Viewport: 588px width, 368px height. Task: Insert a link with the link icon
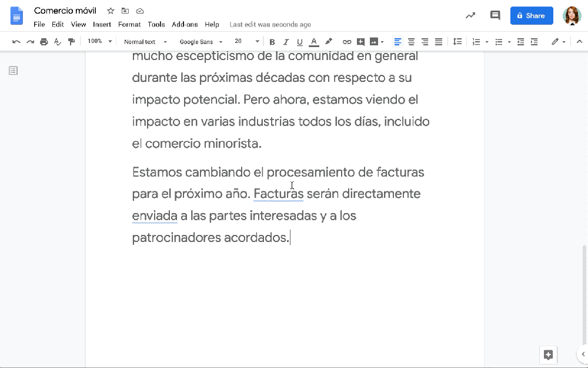(x=347, y=42)
